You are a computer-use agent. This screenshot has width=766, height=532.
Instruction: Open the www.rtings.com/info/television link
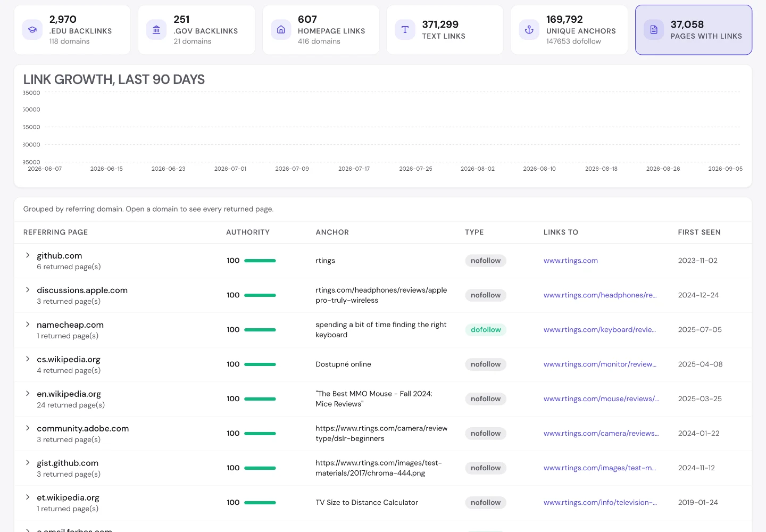600,503
